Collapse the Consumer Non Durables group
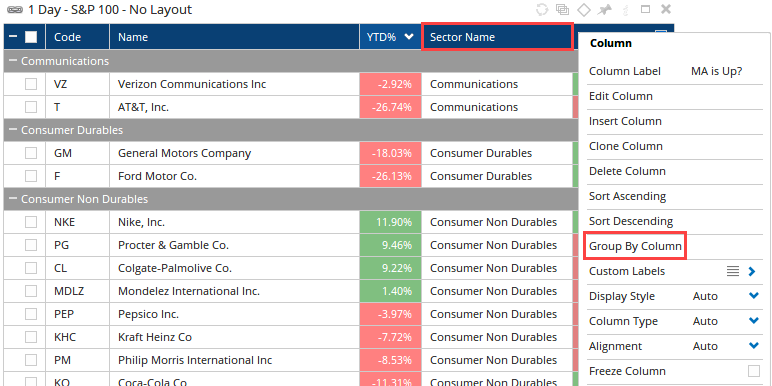 click(12, 199)
